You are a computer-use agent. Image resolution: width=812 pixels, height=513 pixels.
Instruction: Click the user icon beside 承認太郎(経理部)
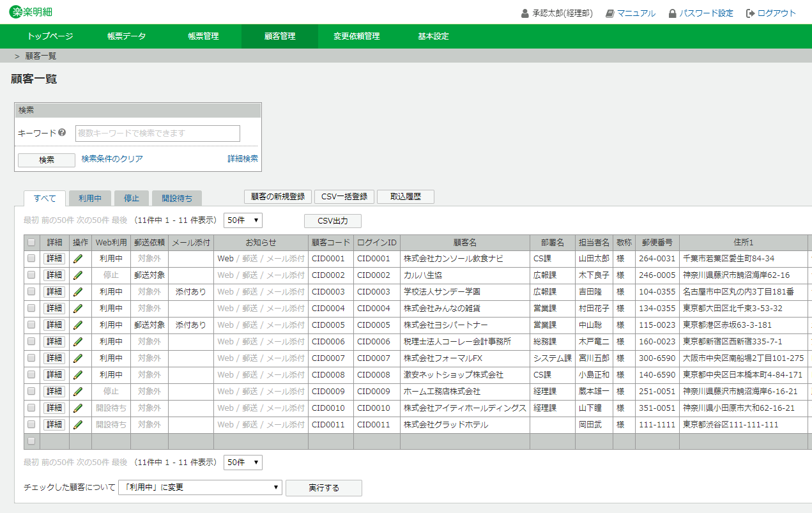click(x=525, y=13)
